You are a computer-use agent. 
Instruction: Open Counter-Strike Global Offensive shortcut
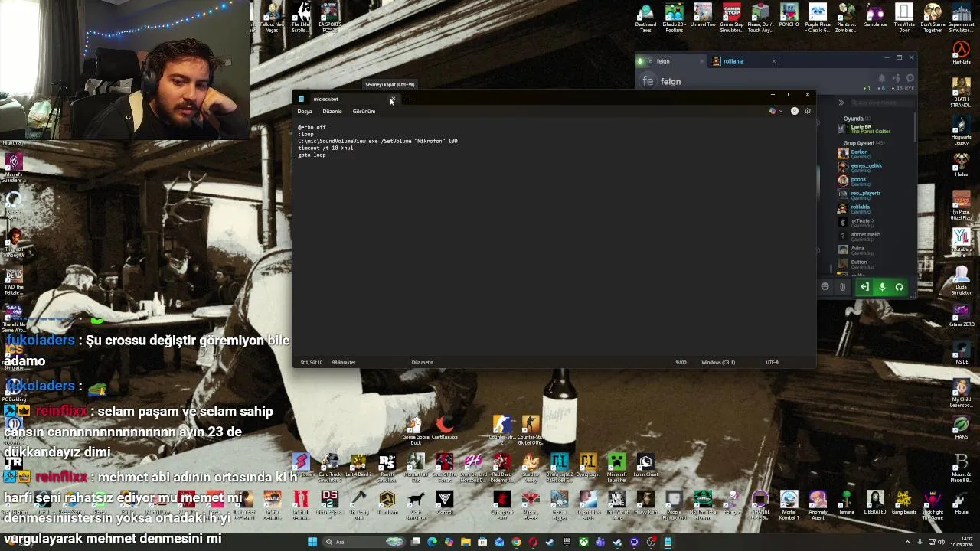[x=531, y=431]
